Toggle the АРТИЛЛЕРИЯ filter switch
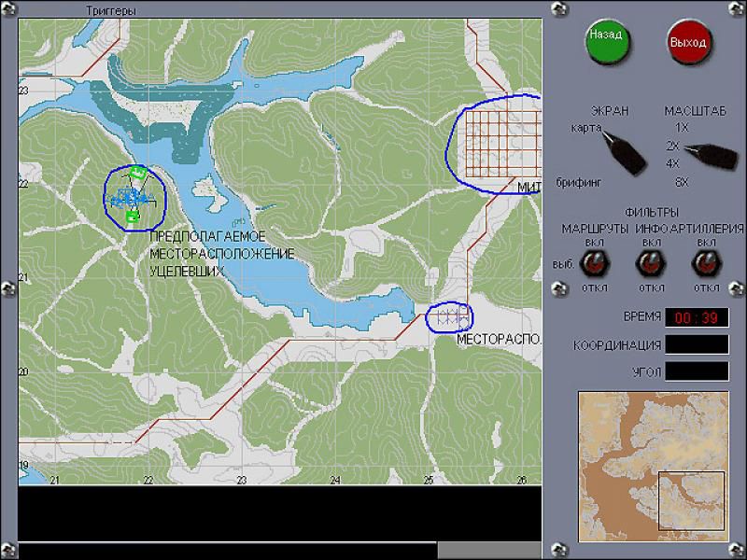The height and width of the screenshot is (560, 747). coord(704,264)
